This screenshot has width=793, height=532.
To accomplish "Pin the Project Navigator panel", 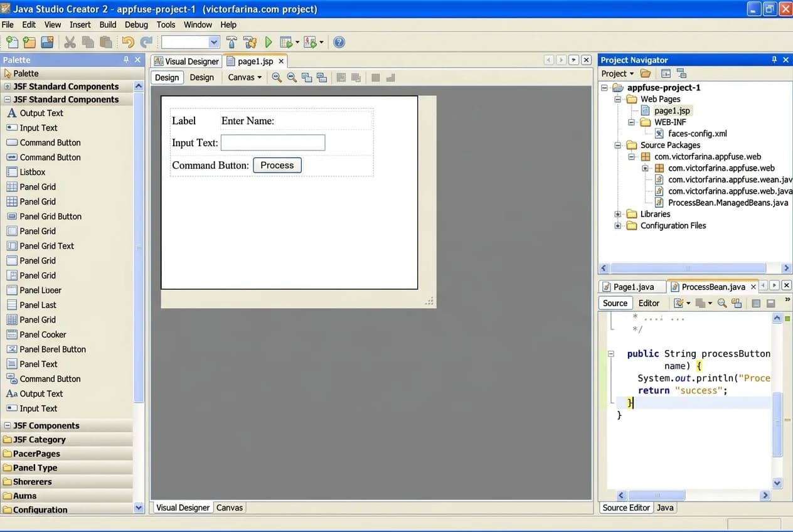I will point(774,60).
